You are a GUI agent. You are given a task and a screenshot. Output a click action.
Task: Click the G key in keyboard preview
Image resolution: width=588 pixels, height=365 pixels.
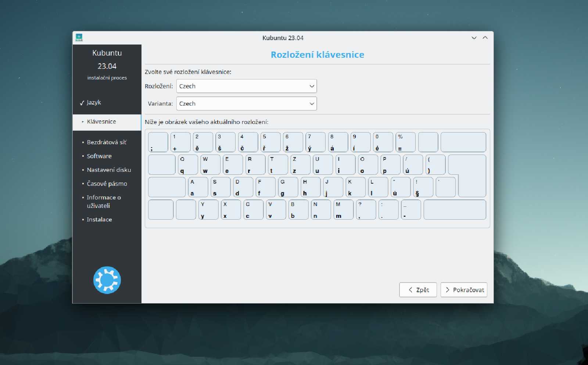pyautogui.click(x=288, y=187)
